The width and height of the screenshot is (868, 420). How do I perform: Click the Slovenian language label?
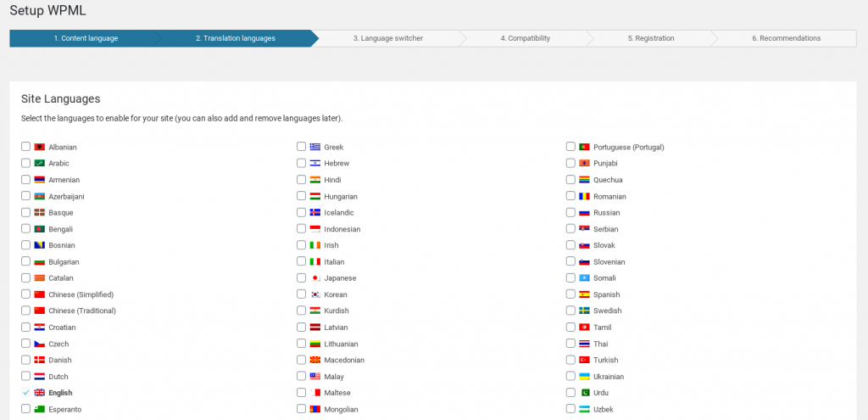tap(609, 262)
